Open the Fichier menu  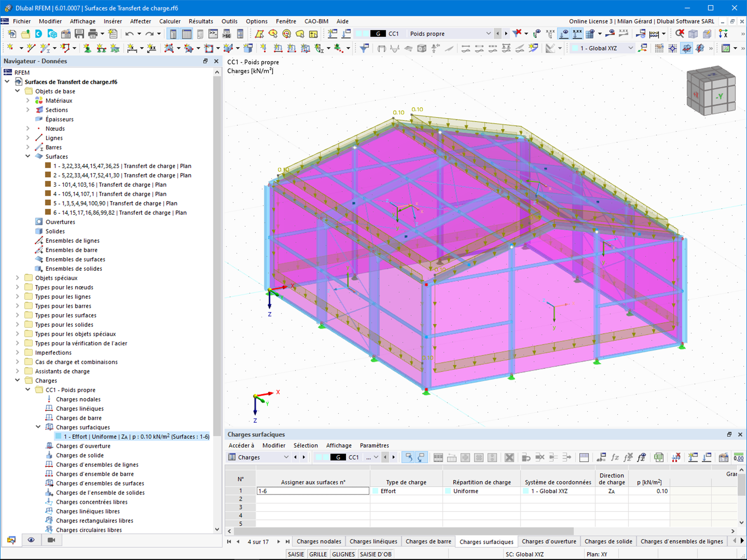21,21
